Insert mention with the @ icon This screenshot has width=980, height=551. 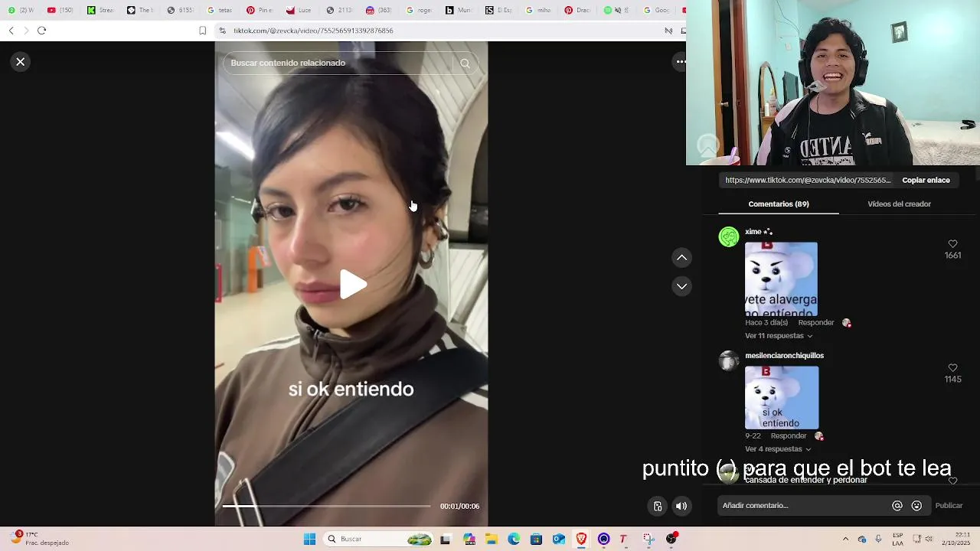[x=897, y=506]
